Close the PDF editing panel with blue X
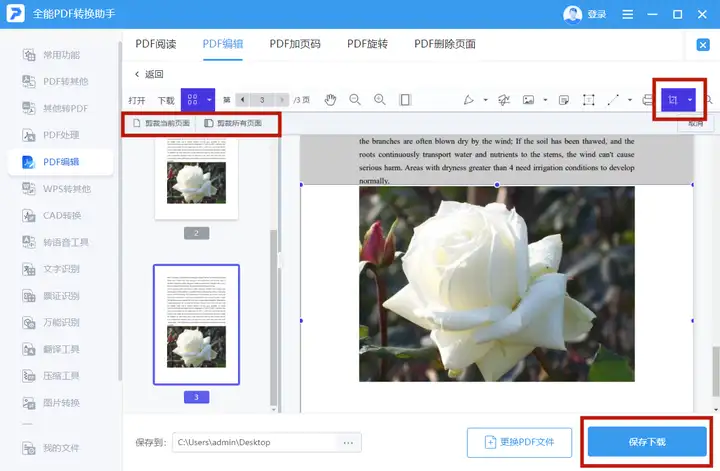 pos(703,45)
